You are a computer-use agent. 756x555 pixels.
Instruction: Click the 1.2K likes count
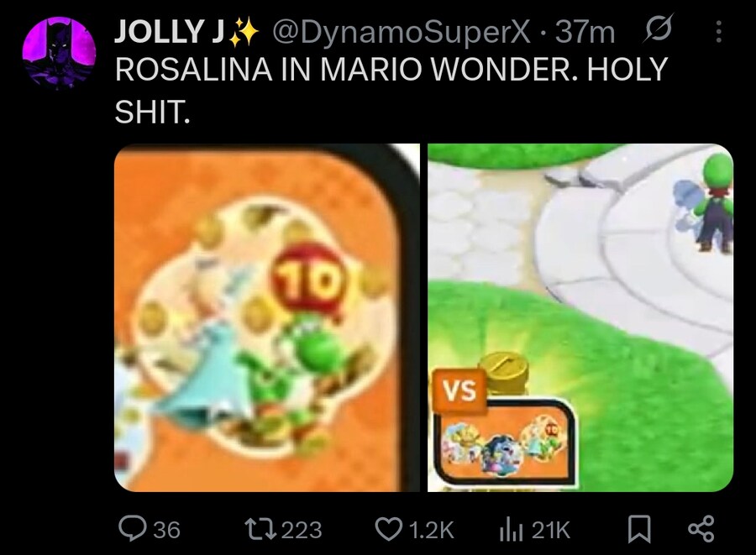[x=431, y=530]
